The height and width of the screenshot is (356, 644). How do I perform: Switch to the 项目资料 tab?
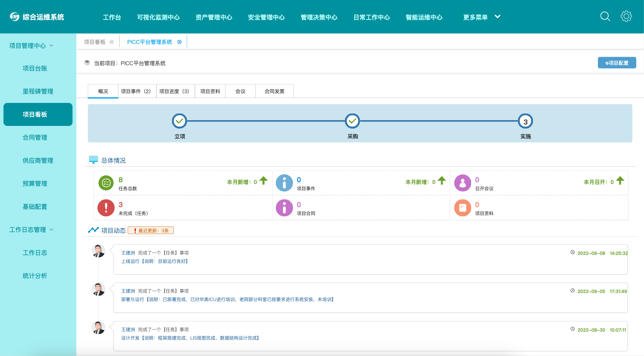(x=210, y=91)
